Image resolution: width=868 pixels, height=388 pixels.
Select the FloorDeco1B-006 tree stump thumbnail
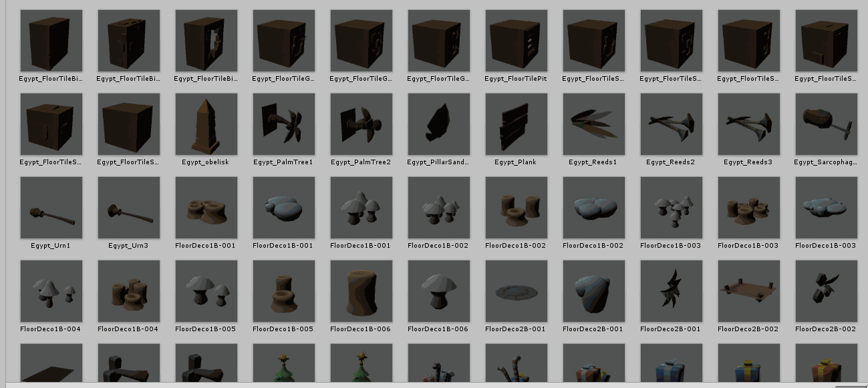point(361,291)
